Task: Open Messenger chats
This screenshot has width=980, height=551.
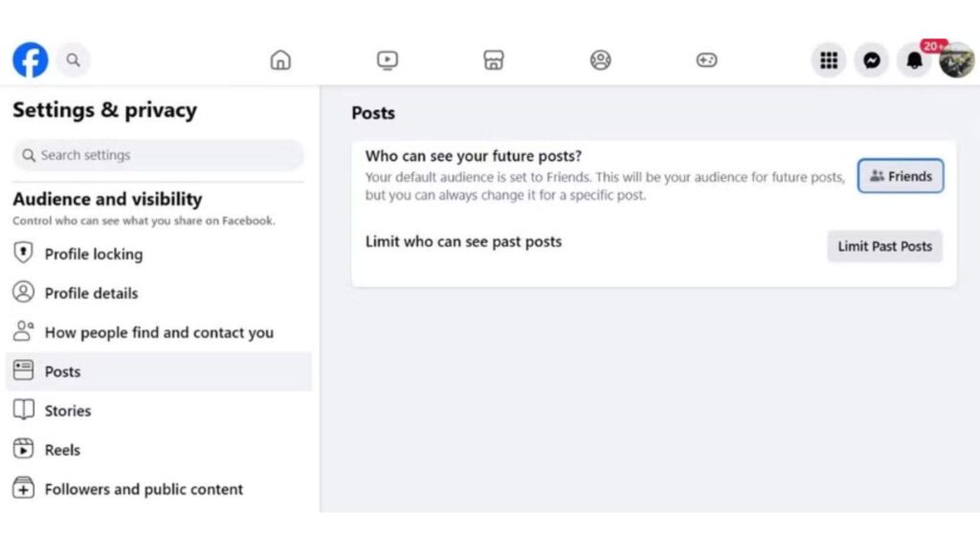Action: pos(871,59)
